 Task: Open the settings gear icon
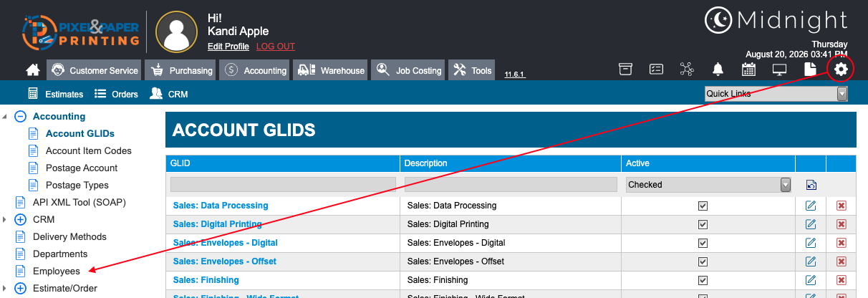pos(841,69)
